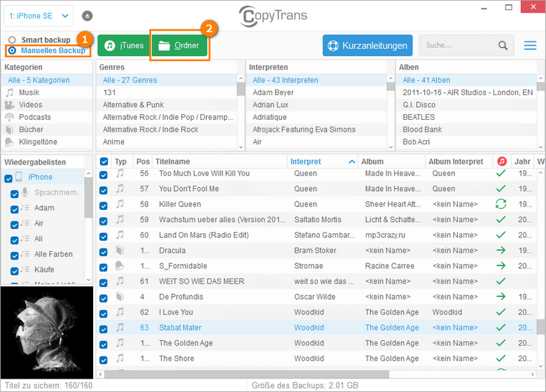546x392 pixels.
Task: Uncheck the I Love You track checkbox
Action: (104, 312)
